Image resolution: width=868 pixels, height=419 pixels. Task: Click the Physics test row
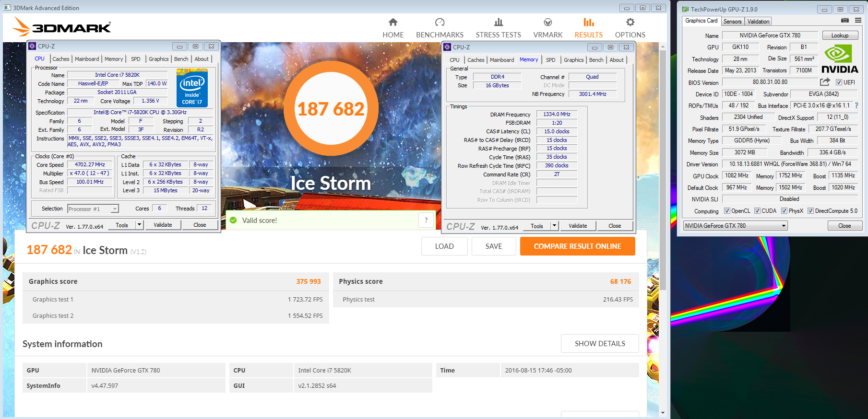pyautogui.click(x=486, y=299)
